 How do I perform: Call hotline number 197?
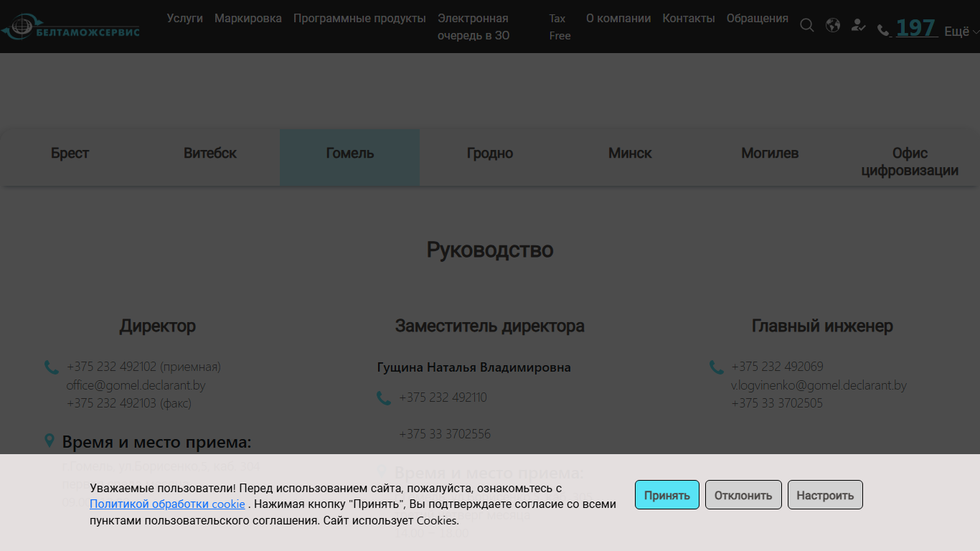(x=915, y=28)
